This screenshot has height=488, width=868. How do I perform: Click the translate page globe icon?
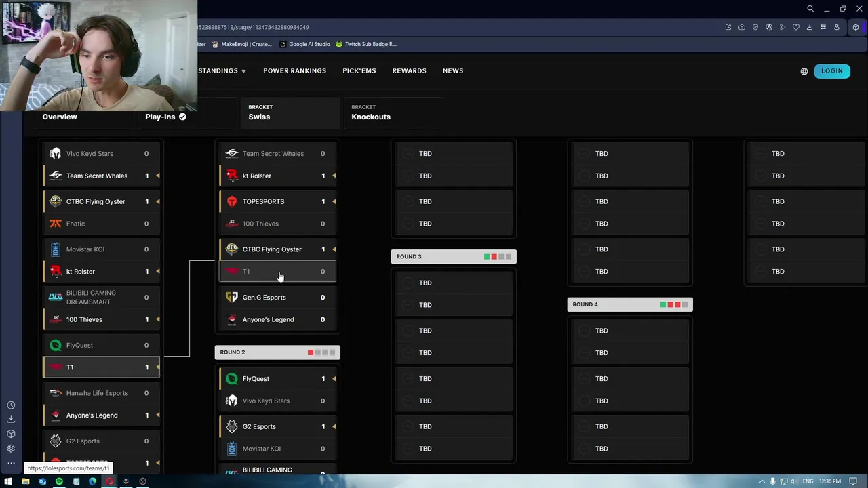pos(769,27)
